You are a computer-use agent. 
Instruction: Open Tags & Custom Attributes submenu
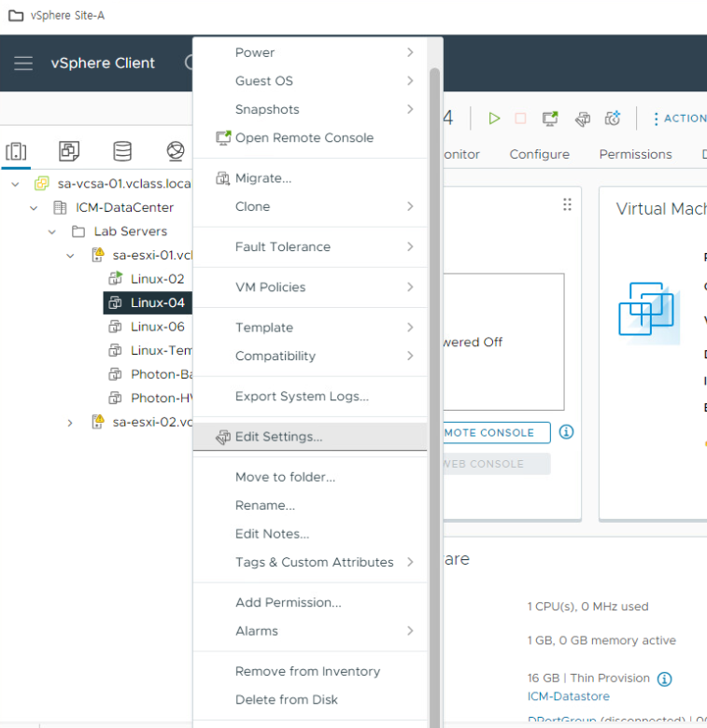310,562
